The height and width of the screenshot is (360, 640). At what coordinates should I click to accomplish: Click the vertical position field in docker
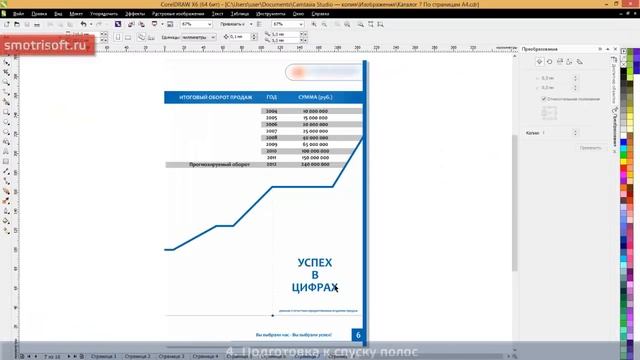(x=557, y=87)
